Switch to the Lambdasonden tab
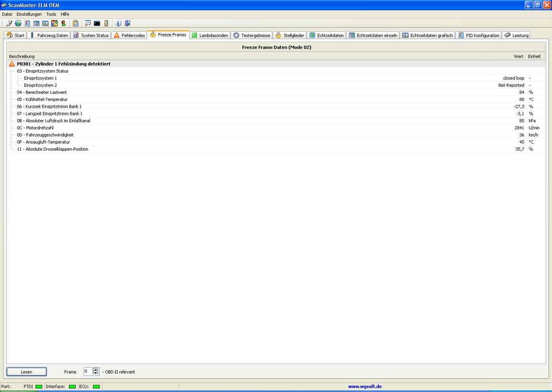 tap(210, 35)
